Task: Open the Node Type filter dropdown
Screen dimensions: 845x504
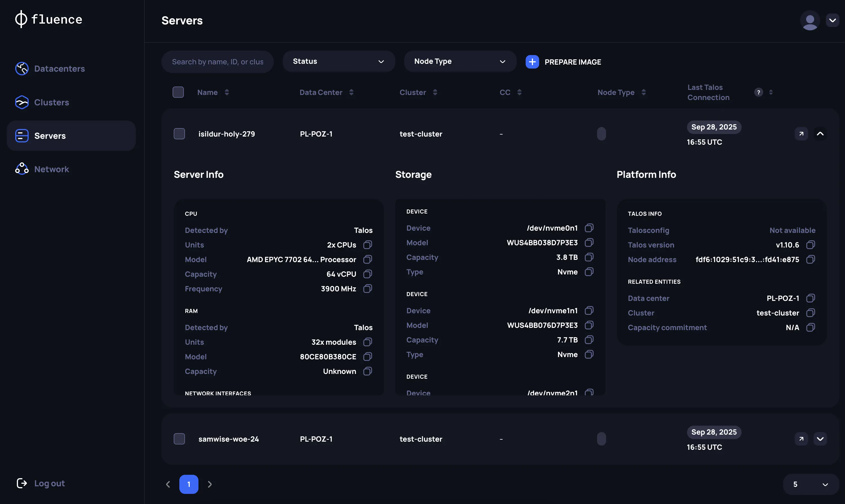Action: [460, 62]
